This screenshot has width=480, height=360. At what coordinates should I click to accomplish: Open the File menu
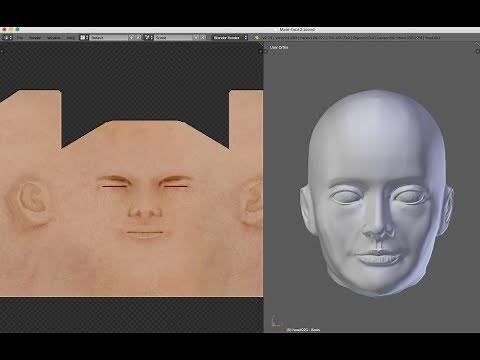pos(20,38)
